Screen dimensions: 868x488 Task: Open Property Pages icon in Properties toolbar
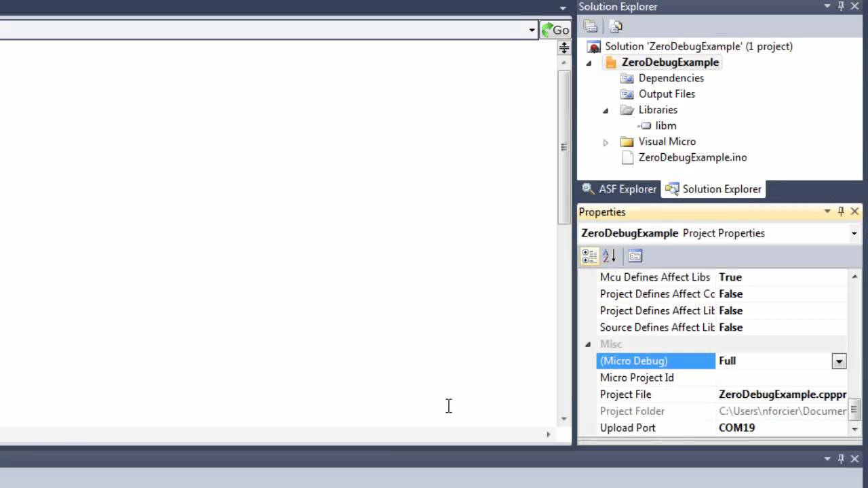[x=635, y=256]
